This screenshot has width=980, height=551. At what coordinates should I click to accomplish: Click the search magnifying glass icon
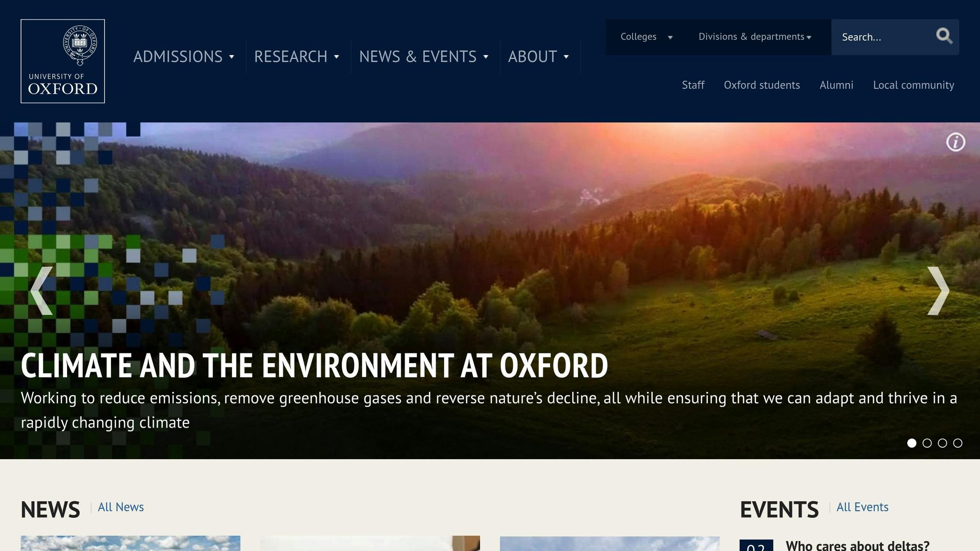click(944, 36)
